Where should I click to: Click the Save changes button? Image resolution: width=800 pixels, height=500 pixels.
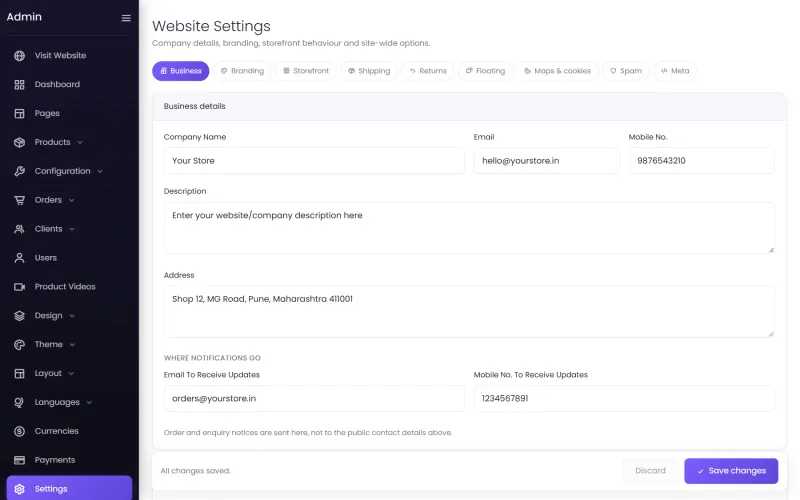click(731, 471)
